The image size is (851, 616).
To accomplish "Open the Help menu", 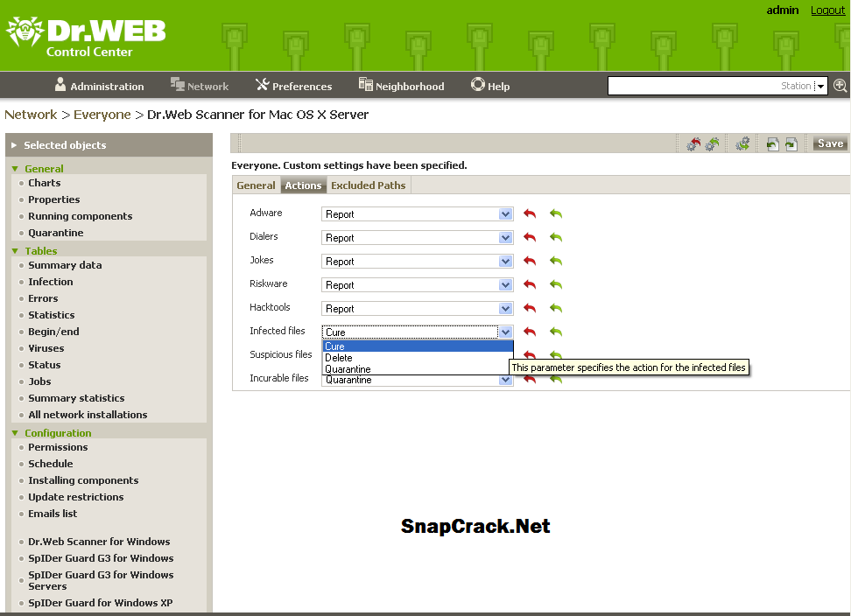I will 490,86.
